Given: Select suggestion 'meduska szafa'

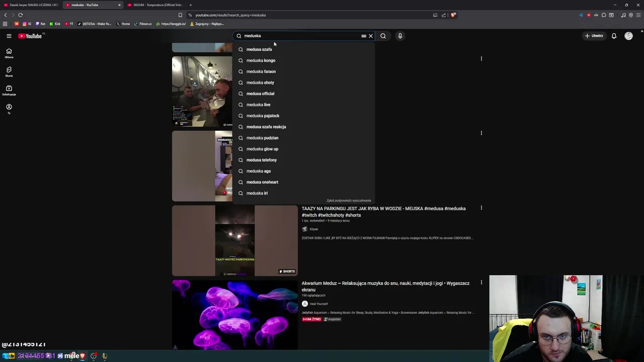Looking at the screenshot, I should pos(303,49).
